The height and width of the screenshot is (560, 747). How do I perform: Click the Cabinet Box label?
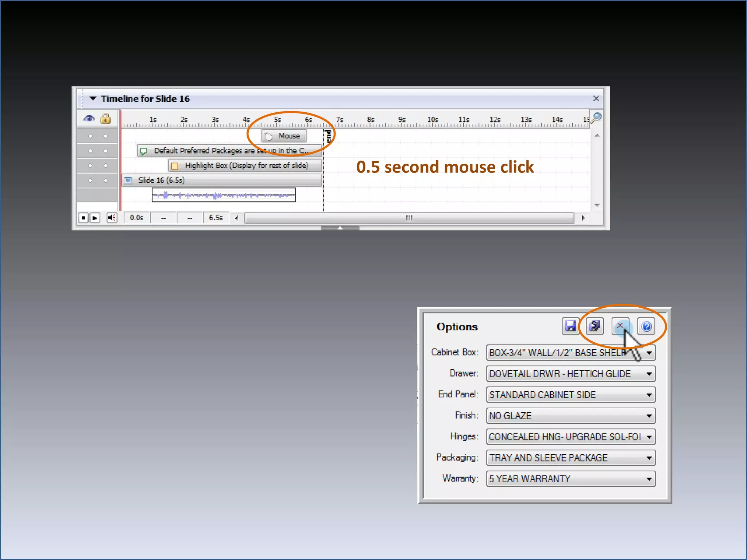coord(454,352)
